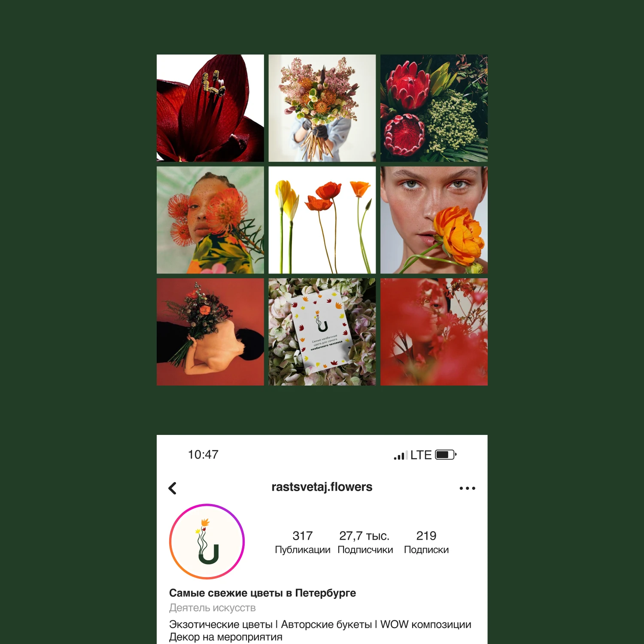The width and height of the screenshot is (644, 644).
Task: Open the 27,7 тыс. Подписчики list
Action: [x=365, y=542]
